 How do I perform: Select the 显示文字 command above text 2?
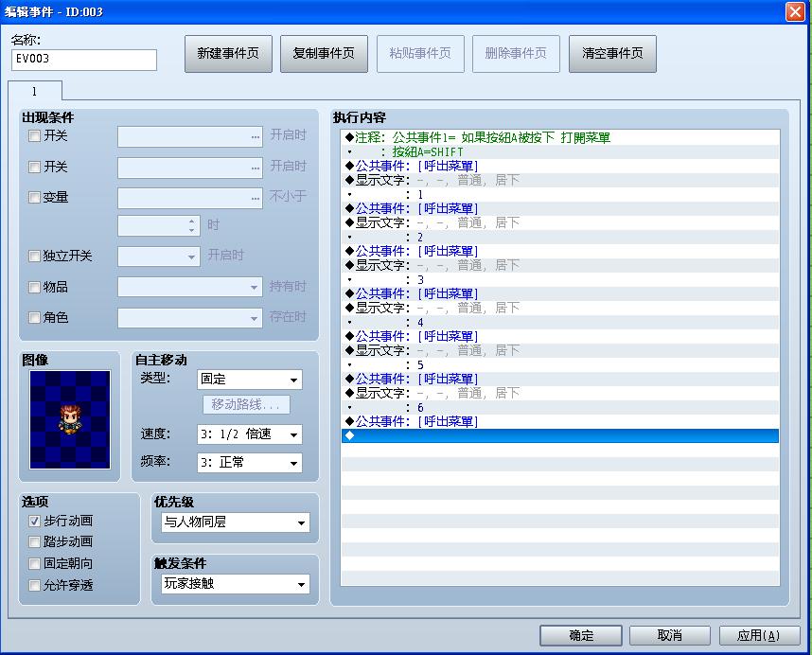pos(560,222)
